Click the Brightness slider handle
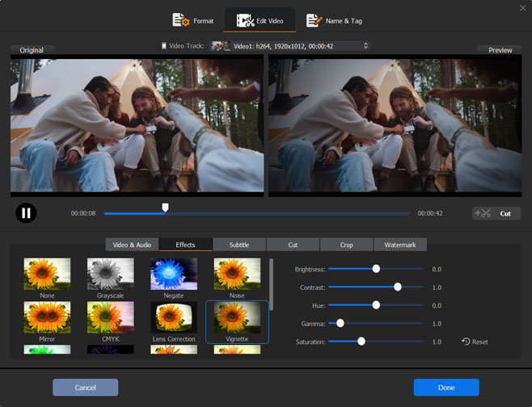 coord(376,269)
